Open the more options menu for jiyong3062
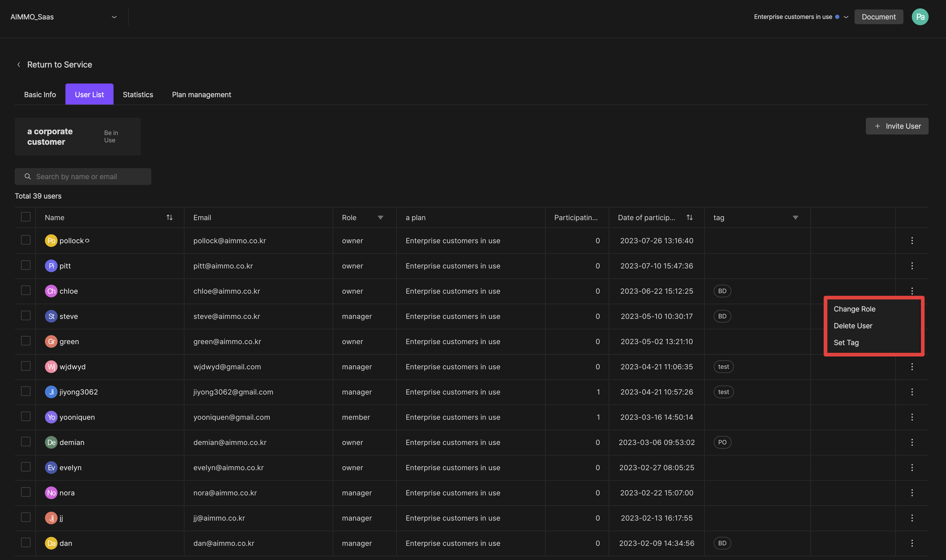The width and height of the screenshot is (946, 560). 912,392
